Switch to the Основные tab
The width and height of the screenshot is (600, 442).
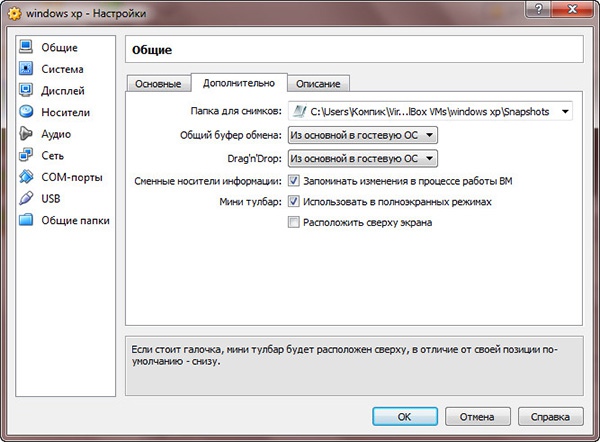pyautogui.click(x=158, y=83)
